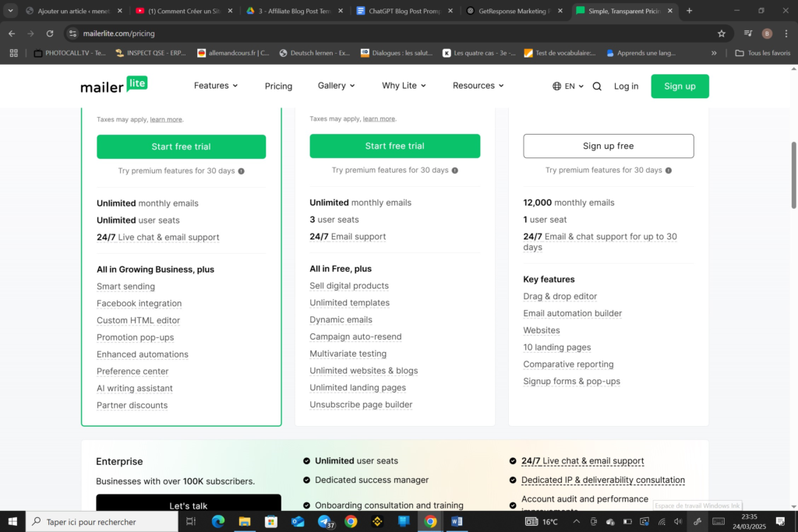The height and width of the screenshot is (532, 798).
Task: Click info icon under first Start free trial
Action: [x=242, y=171]
